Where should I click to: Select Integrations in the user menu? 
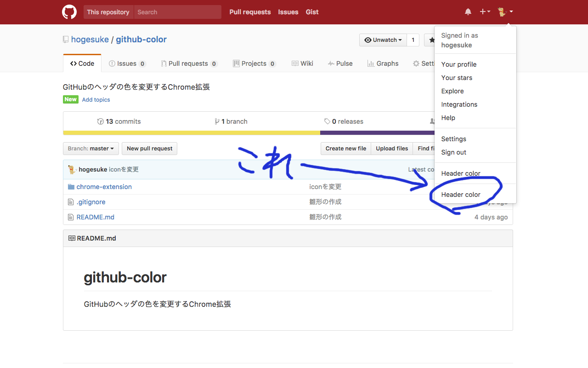pyautogui.click(x=475, y=104)
